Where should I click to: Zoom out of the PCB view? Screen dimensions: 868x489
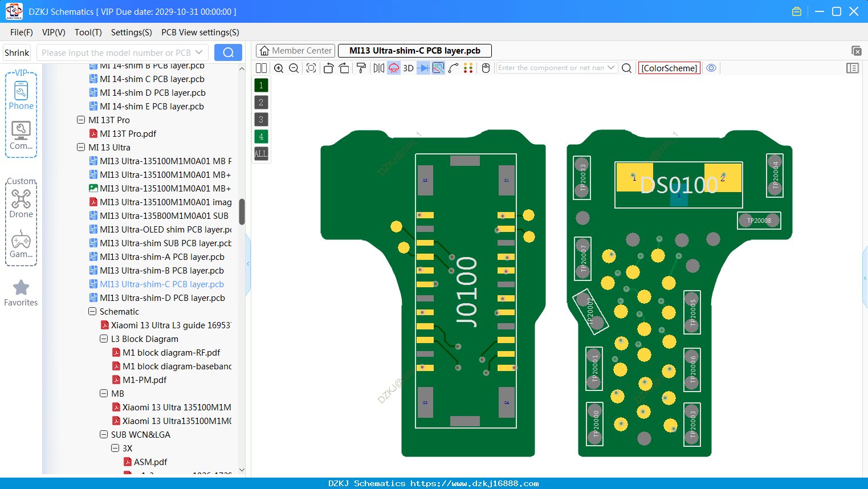click(x=294, y=68)
